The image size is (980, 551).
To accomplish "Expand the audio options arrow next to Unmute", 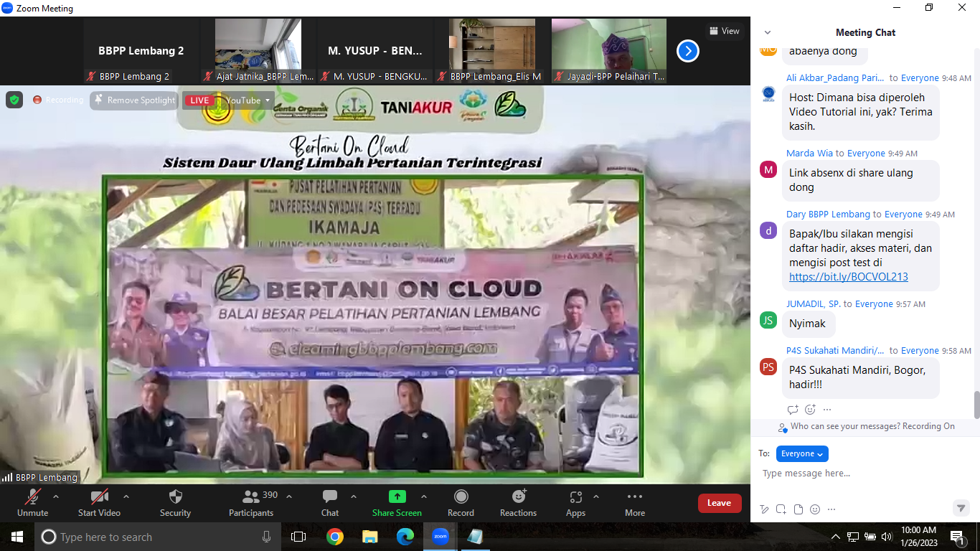I will tap(56, 496).
